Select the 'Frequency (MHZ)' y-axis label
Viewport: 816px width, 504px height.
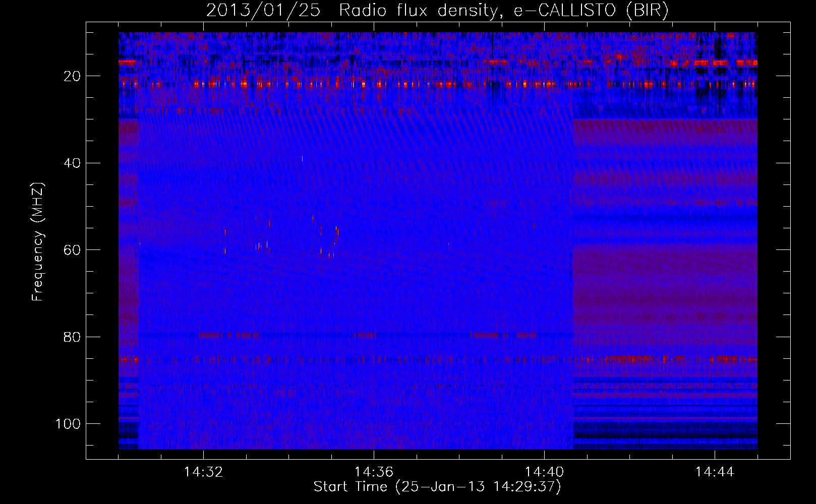tap(38, 241)
